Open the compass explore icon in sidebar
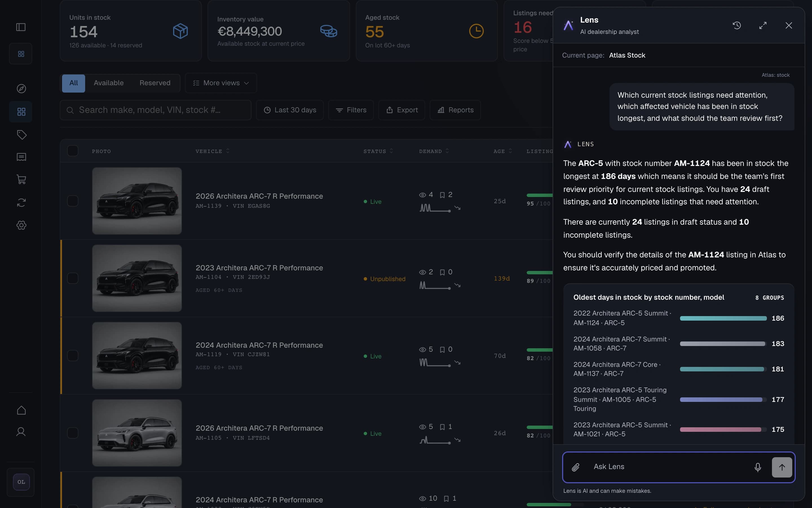 coord(21,89)
